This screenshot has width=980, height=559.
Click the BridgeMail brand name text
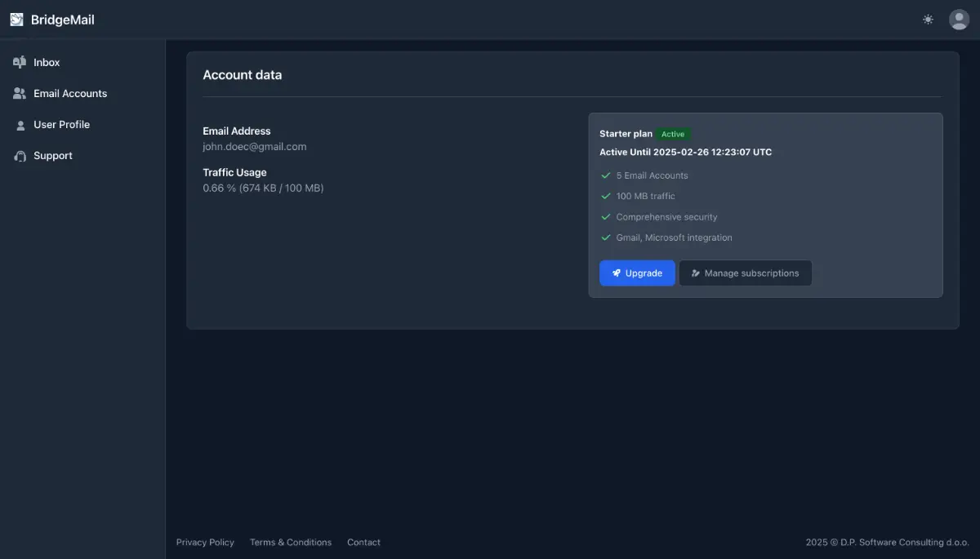63,20
